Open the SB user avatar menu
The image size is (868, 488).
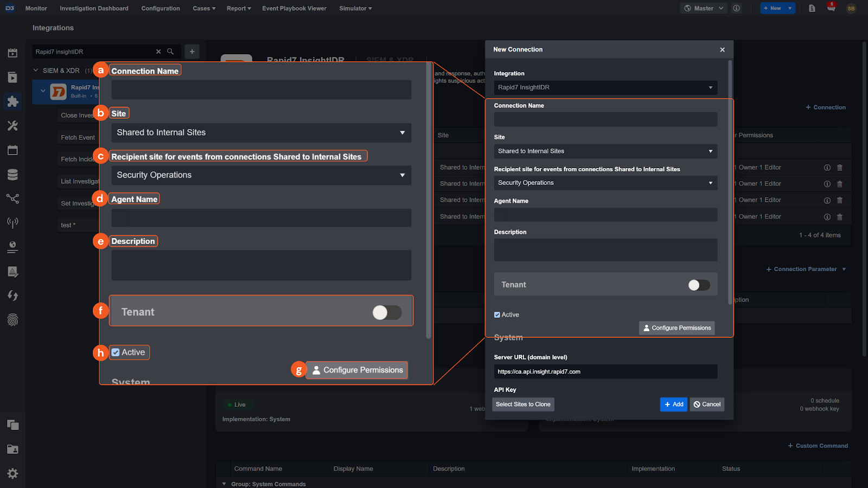851,8
